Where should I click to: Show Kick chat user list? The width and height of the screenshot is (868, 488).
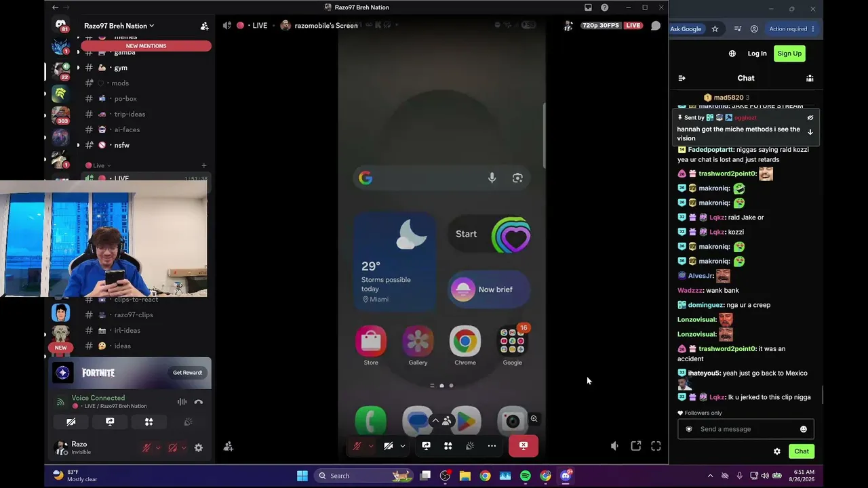pos(810,78)
